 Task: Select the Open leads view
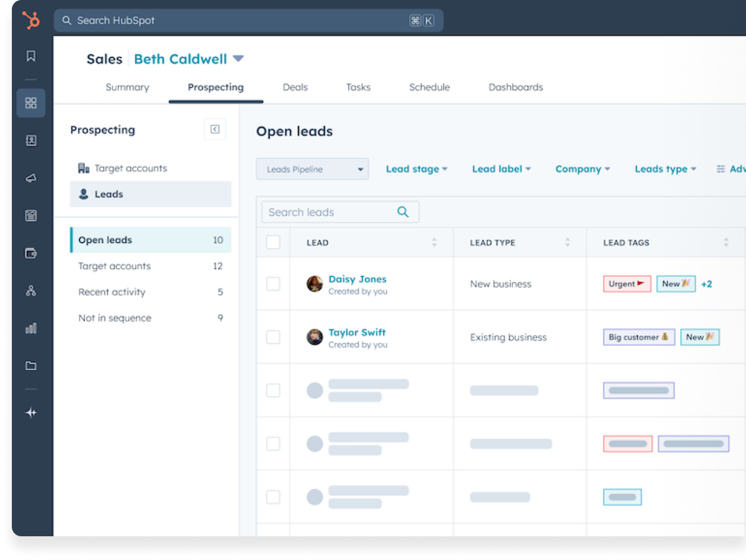click(x=151, y=240)
